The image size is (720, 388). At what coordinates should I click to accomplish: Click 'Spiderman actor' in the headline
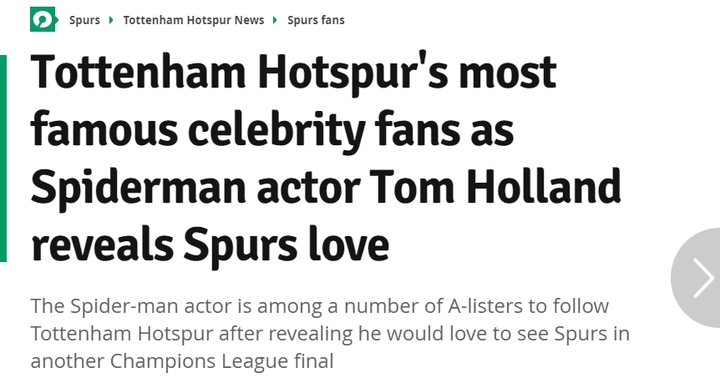tap(195, 187)
